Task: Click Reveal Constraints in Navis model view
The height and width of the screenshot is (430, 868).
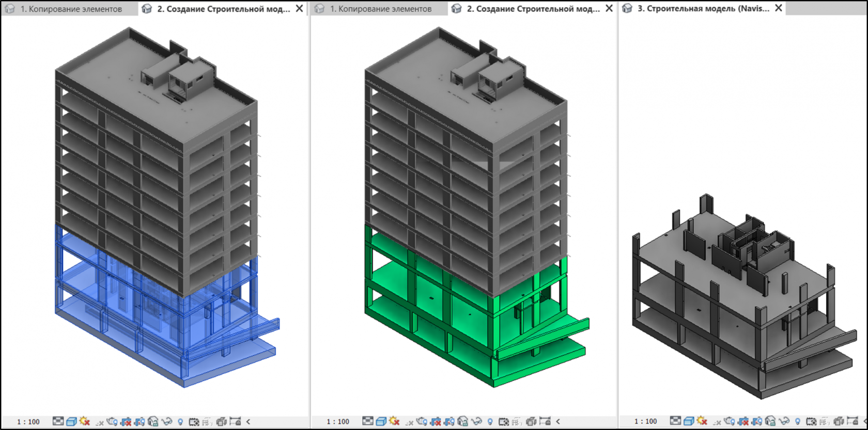Action: tap(853, 421)
